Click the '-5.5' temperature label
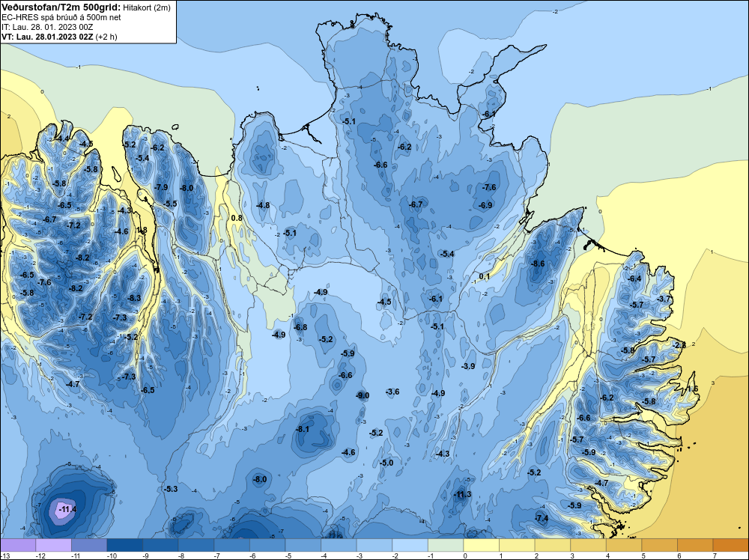This screenshot has height=560, width=749. 171,204
